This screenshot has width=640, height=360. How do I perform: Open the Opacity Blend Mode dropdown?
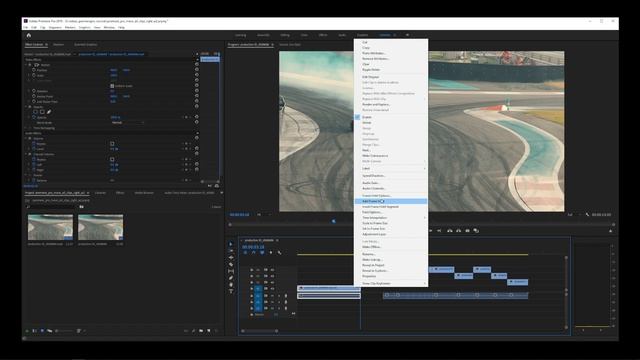128,122
